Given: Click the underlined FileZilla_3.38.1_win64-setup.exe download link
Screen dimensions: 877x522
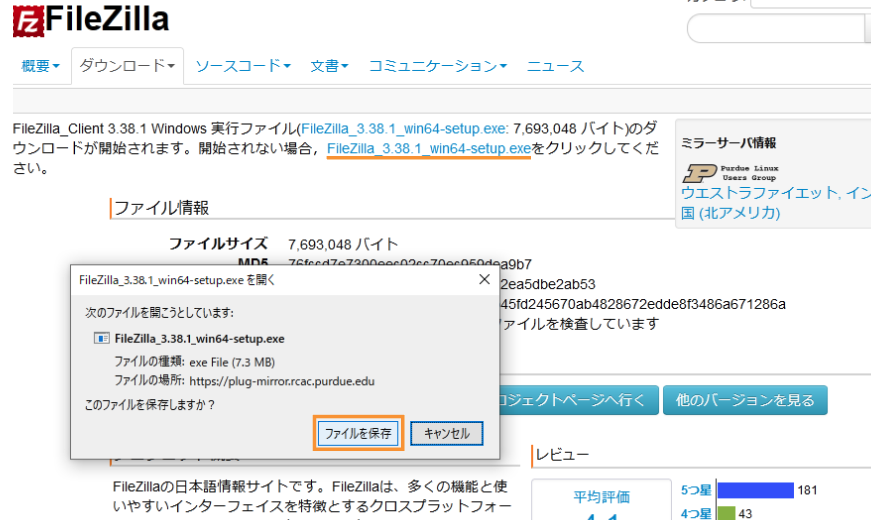Looking at the screenshot, I should 428,149.
